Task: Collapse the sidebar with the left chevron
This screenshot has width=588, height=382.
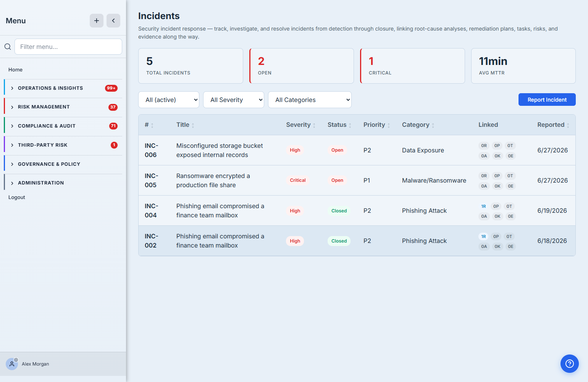Action: click(x=113, y=21)
